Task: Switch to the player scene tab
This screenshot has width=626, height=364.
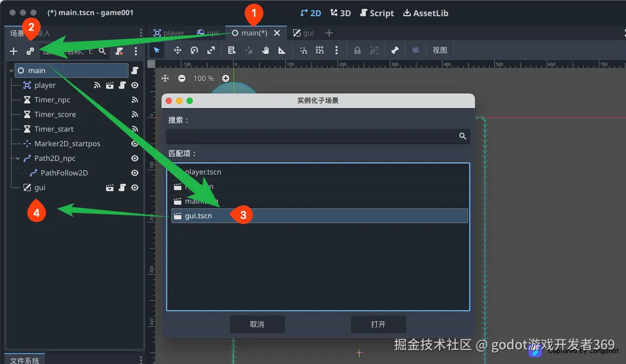Action: [169, 33]
